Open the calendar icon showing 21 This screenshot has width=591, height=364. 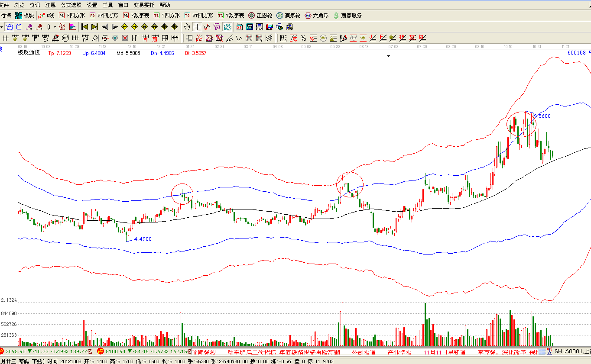239,27
